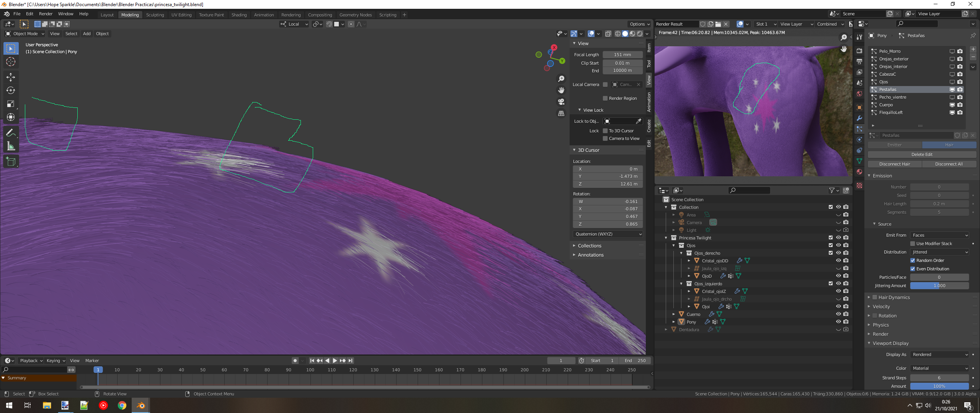Open the Emit From Faces dropdown
This screenshot has height=413, width=980.
point(939,235)
